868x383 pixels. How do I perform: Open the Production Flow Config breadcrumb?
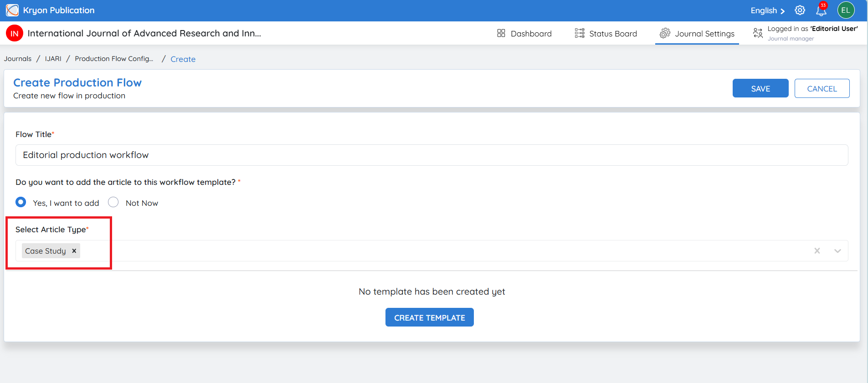[x=114, y=59]
